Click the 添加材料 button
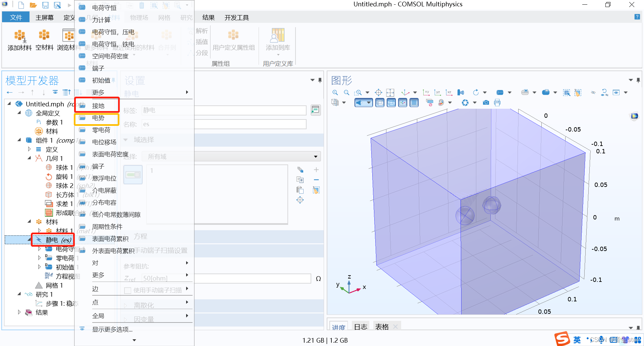Screen dimensions: 644x346 pos(19,40)
